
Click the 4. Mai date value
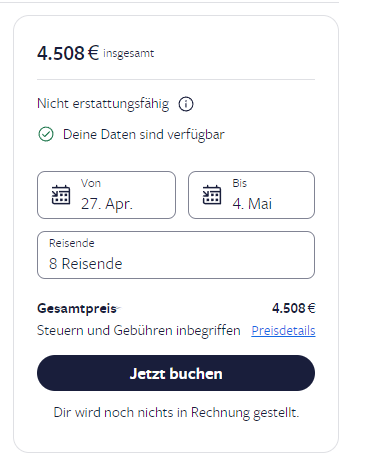pyautogui.click(x=252, y=204)
